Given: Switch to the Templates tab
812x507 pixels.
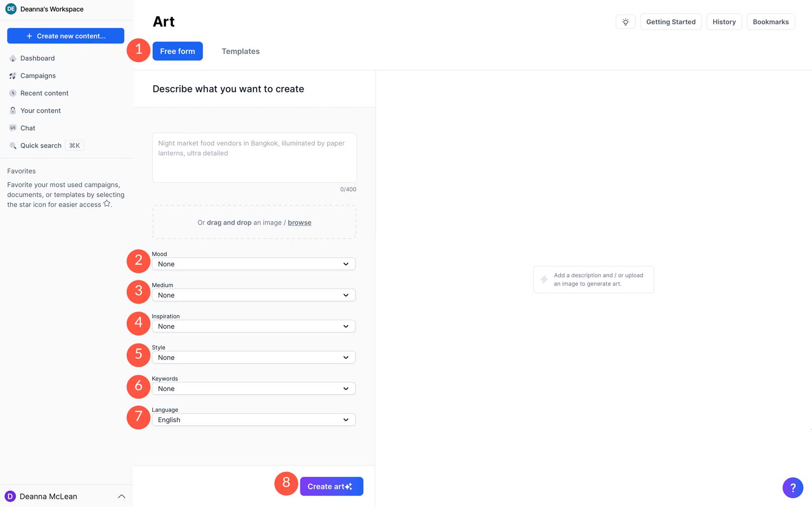Looking at the screenshot, I should coord(240,51).
